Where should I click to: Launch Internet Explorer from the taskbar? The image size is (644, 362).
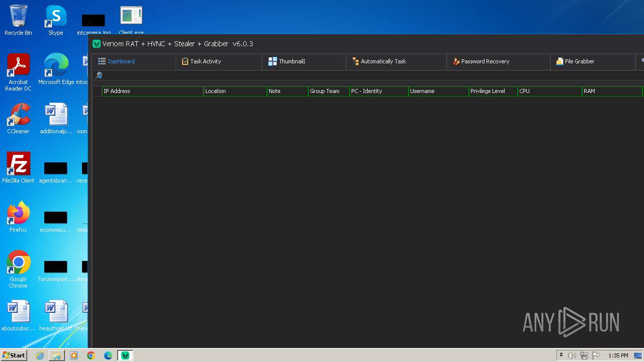[x=40, y=355]
